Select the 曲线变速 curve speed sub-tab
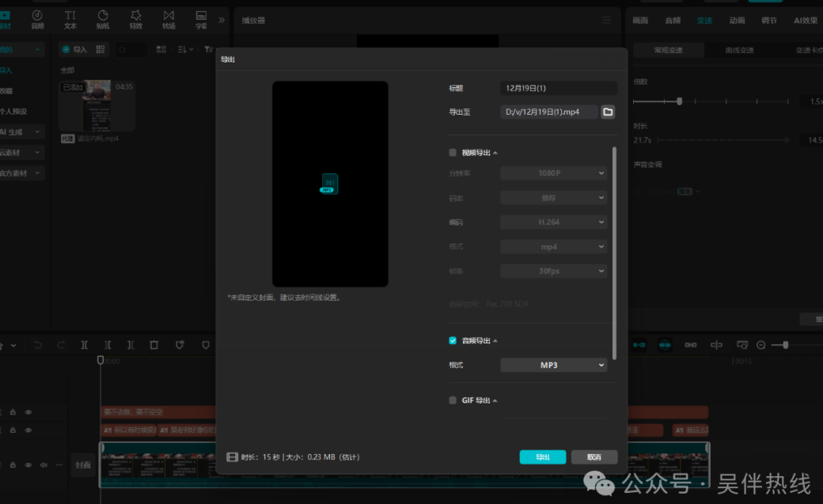823x504 pixels. (x=740, y=51)
